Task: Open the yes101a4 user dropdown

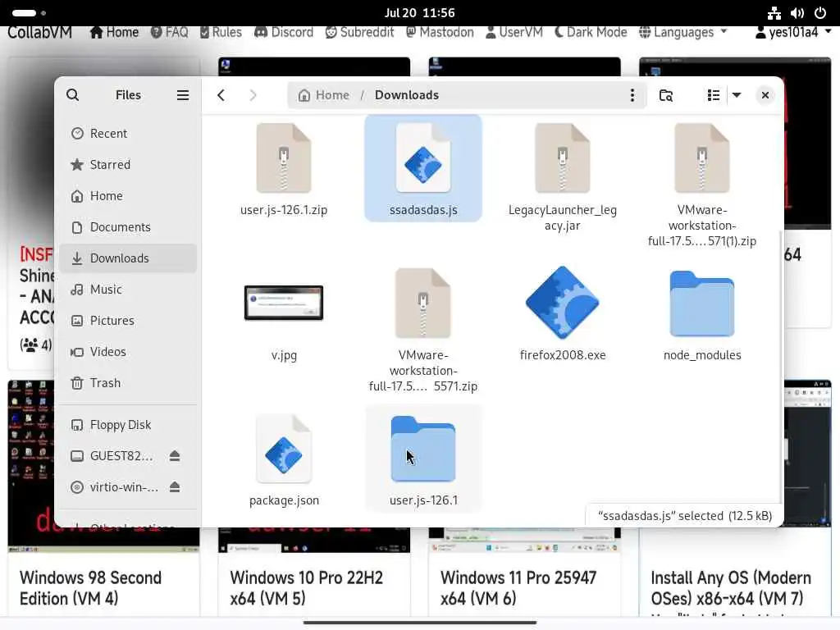Action: pos(793,32)
